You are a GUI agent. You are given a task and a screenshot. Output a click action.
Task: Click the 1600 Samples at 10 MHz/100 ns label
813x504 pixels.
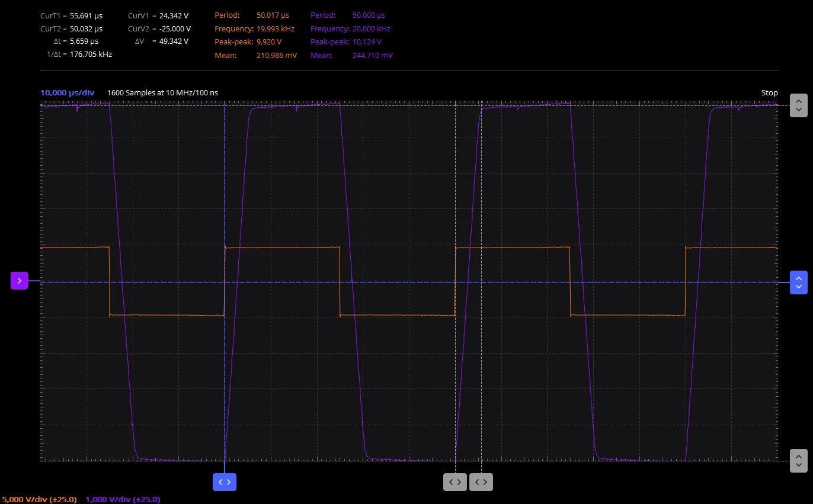coord(163,93)
